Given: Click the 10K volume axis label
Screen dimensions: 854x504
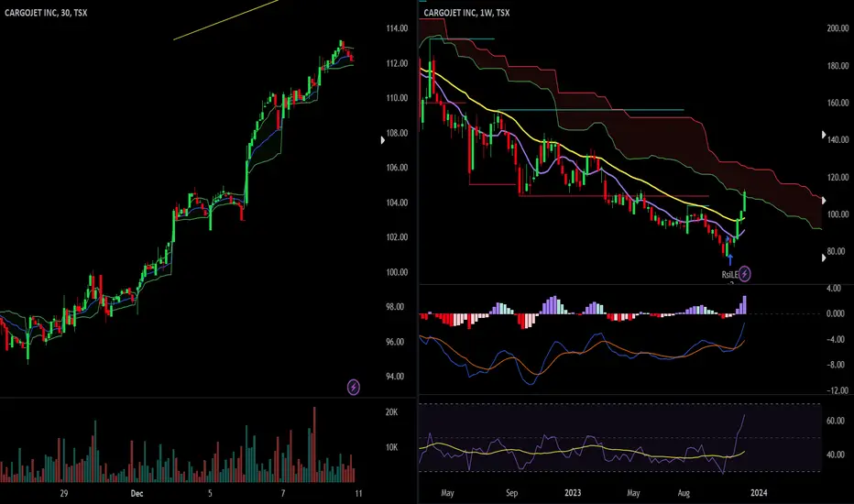Looking at the screenshot, I should tap(391, 447).
